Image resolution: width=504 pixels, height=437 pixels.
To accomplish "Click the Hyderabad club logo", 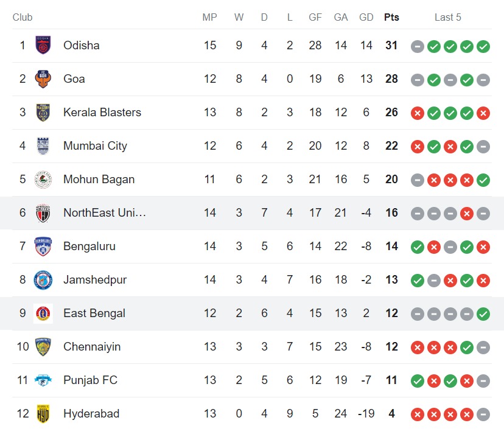I will pos(43,414).
